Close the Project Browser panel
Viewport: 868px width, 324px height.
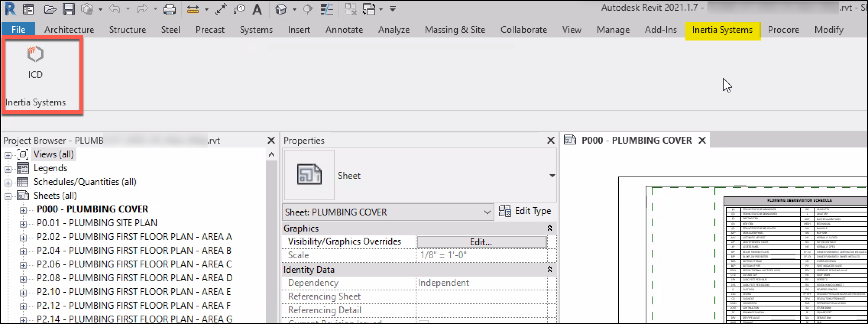coord(271,141)
